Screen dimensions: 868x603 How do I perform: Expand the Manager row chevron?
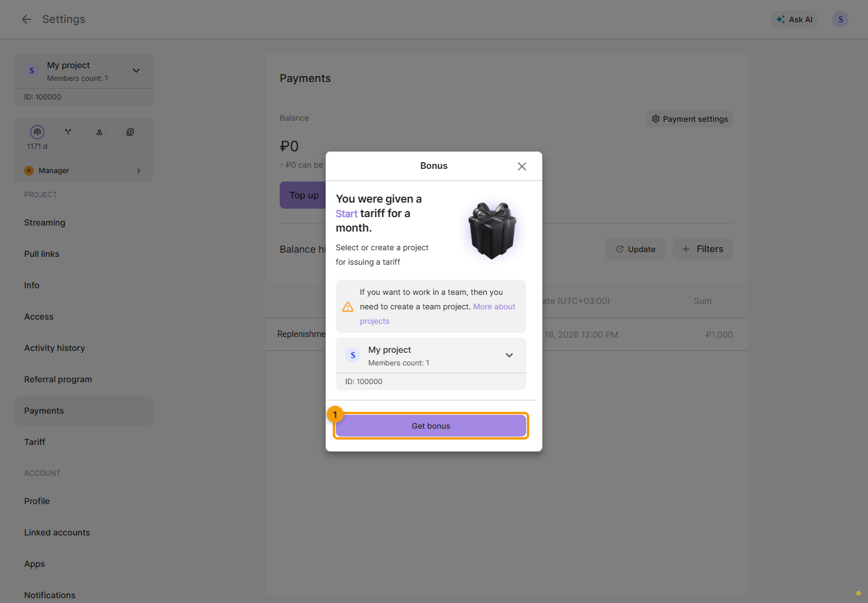139,171
